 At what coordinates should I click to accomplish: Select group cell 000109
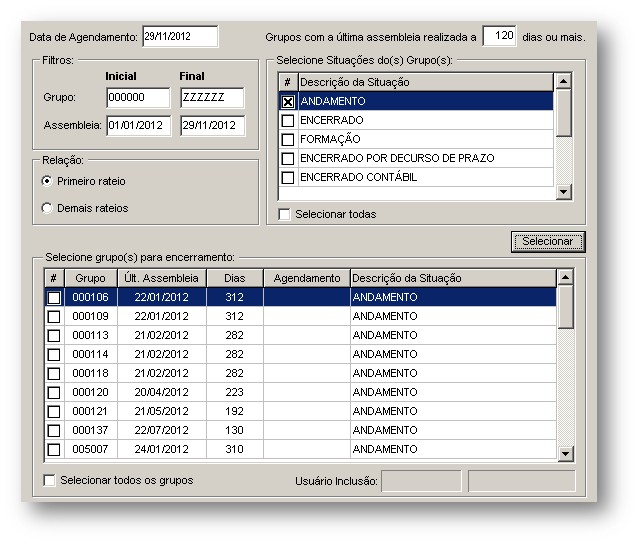tap(90, 316)
